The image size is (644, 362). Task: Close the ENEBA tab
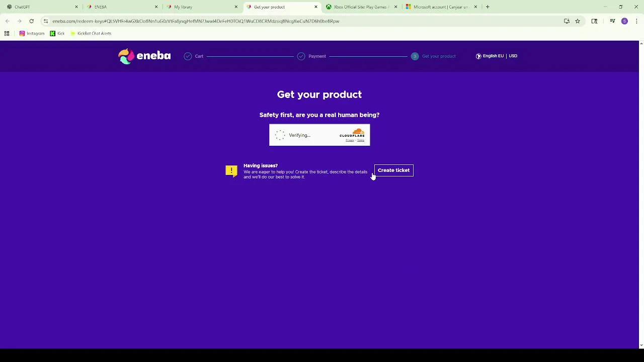click(156, 7)
